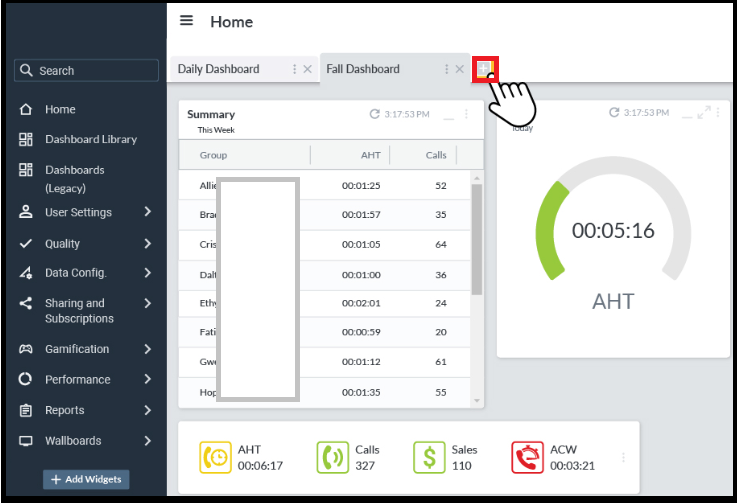Click the User Settings person icon
This screenshot has width=737, height=503.
26,212
